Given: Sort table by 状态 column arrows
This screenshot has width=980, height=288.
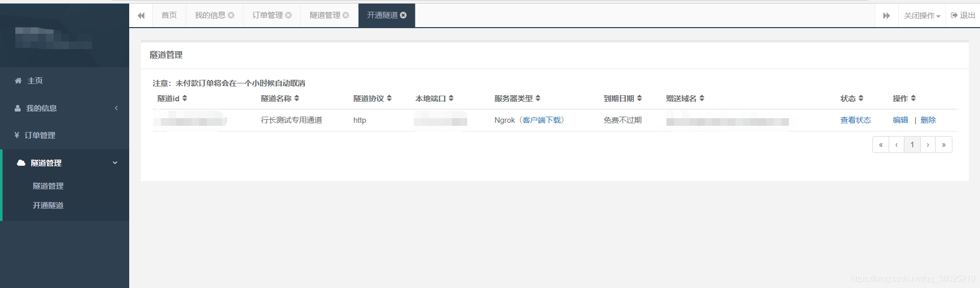Looking at the screenshot, I should 861,98.
